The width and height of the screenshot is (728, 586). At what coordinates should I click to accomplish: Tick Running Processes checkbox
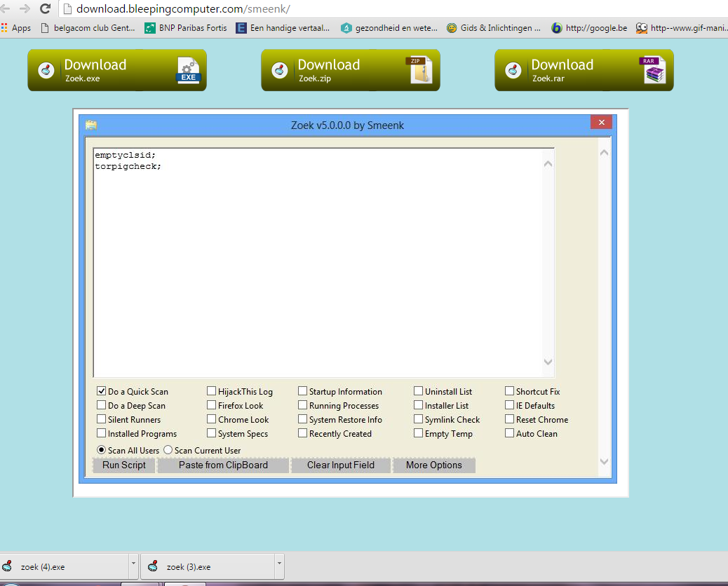[x=302, y=405]
